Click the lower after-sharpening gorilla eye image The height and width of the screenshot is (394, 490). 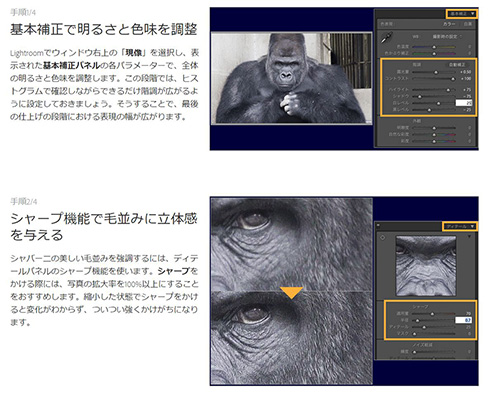point(292,337)
